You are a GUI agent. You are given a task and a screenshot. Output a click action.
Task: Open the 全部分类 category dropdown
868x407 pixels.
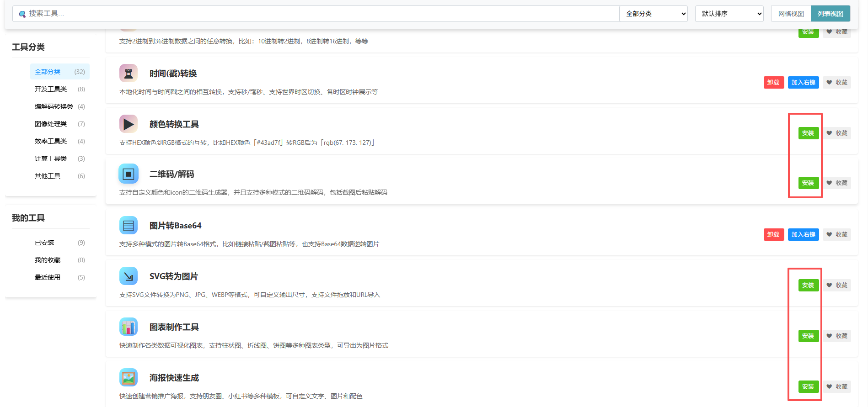653,14
